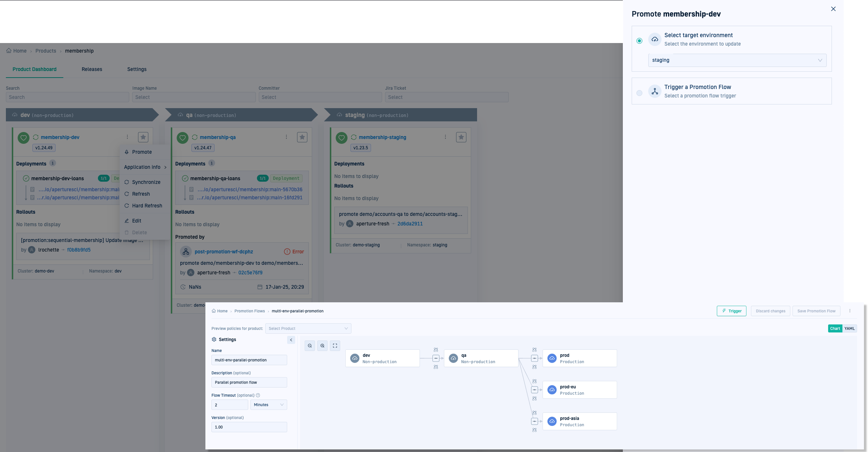Screen dimensions: 868x452
Task: Open the staging target environment dropdown
Action: pyautogui.click(x=737, y=60)
